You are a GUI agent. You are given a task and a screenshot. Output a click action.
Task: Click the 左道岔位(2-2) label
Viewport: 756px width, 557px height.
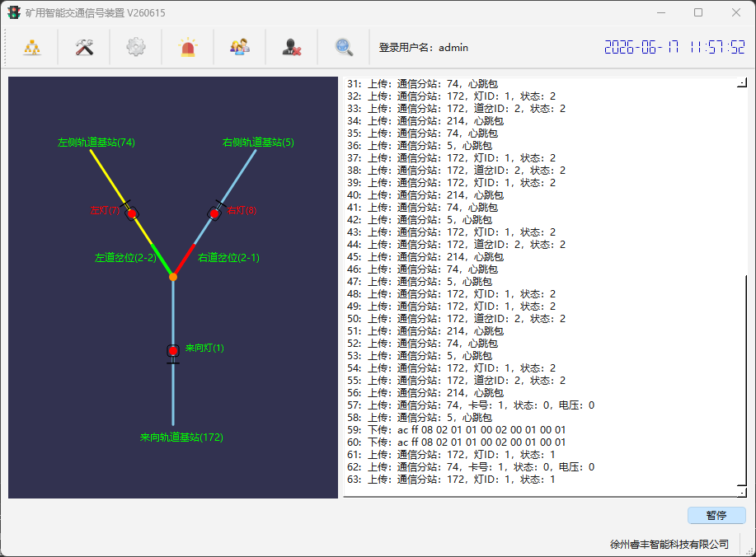(125, 258)
